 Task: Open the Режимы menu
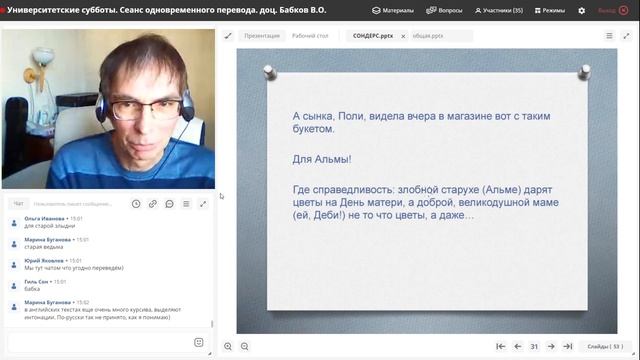[550, 11]
